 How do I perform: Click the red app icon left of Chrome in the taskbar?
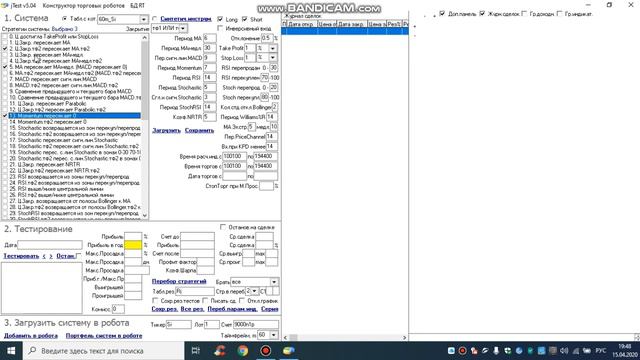220,351
